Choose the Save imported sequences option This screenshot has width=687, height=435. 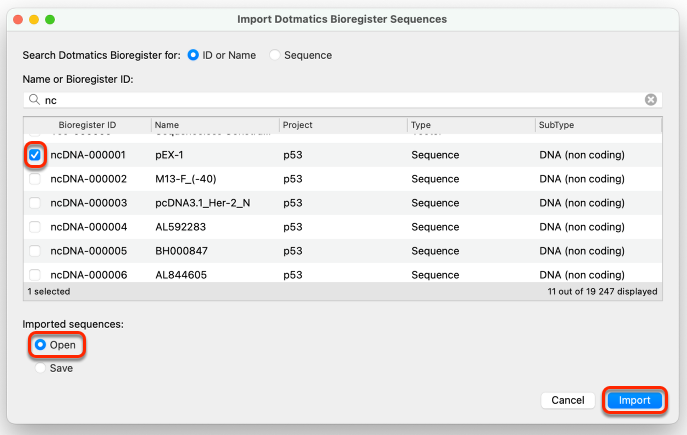pos(40,368)
